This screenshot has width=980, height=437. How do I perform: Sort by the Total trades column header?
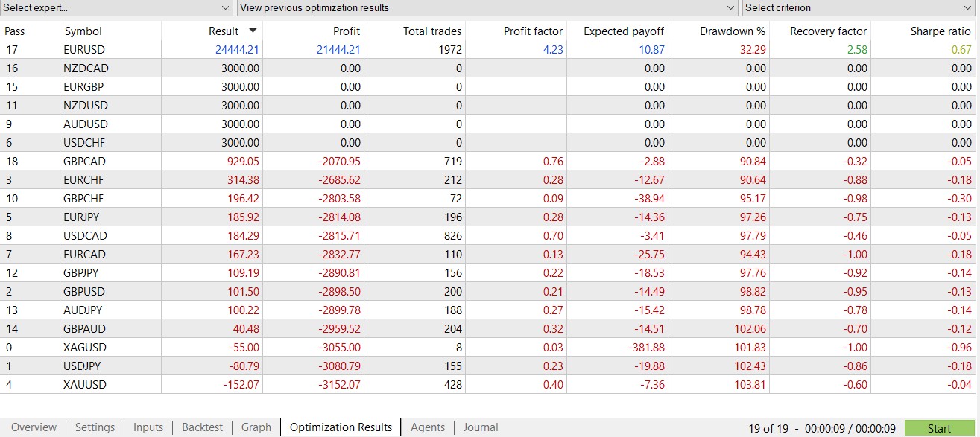pos(432,31)
